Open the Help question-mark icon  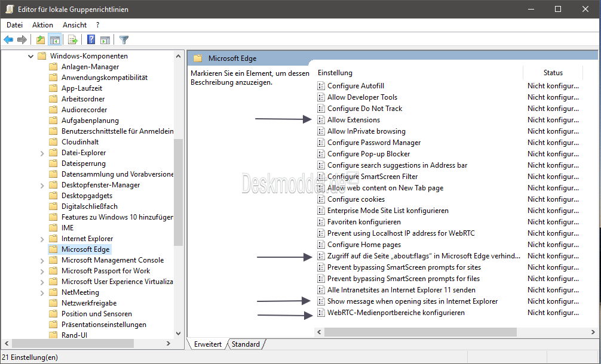pos(91,39)
